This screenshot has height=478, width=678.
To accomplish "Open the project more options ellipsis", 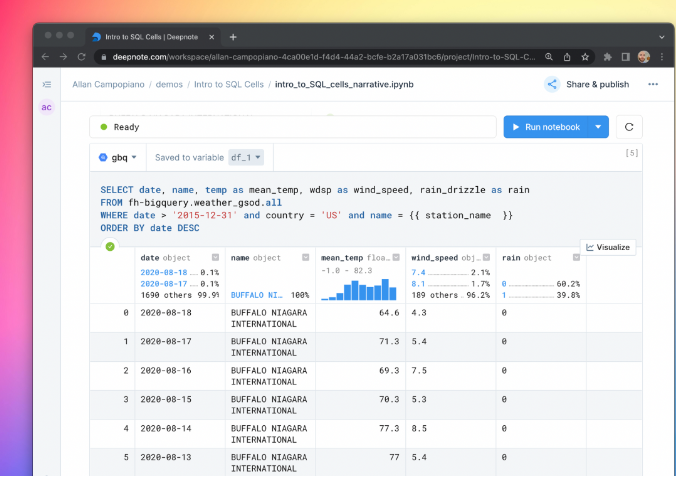I will pos(653,84).
